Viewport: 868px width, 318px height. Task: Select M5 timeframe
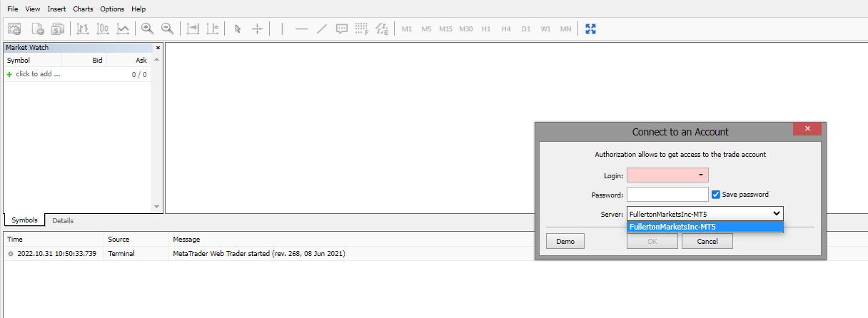[x=426, y=29]
